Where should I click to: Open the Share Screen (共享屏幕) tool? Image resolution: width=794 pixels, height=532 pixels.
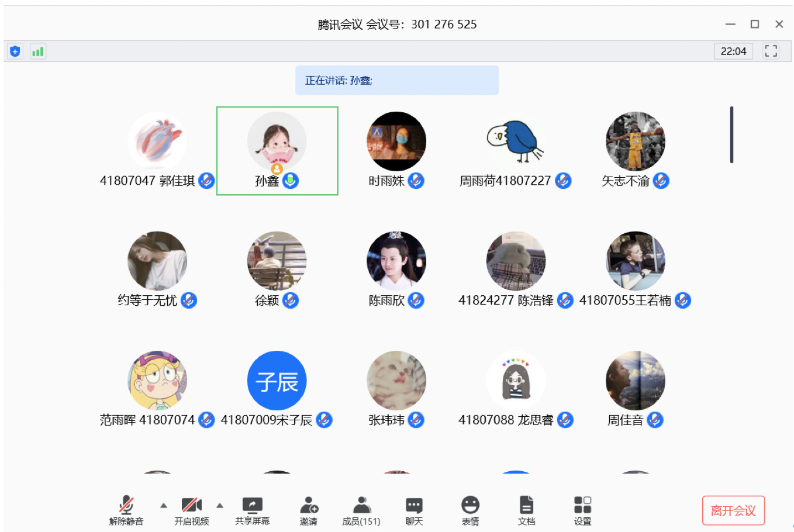click(x=252, y=510)
